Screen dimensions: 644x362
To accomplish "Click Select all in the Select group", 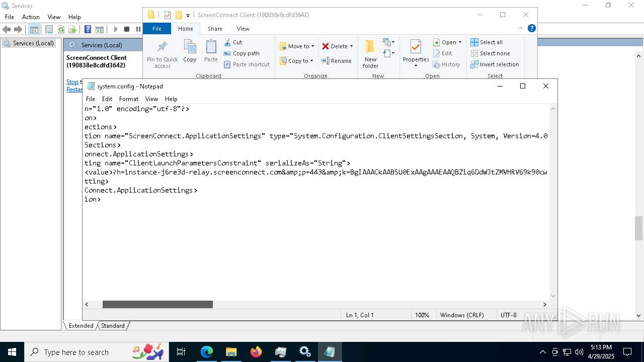I will [x=487, y=42].
